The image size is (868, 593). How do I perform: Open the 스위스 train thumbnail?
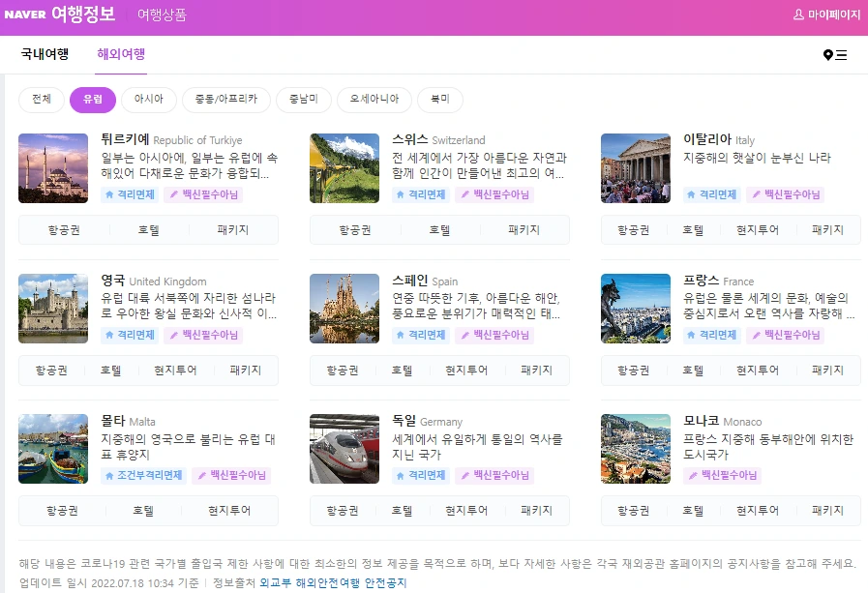[x=344, y=168]
